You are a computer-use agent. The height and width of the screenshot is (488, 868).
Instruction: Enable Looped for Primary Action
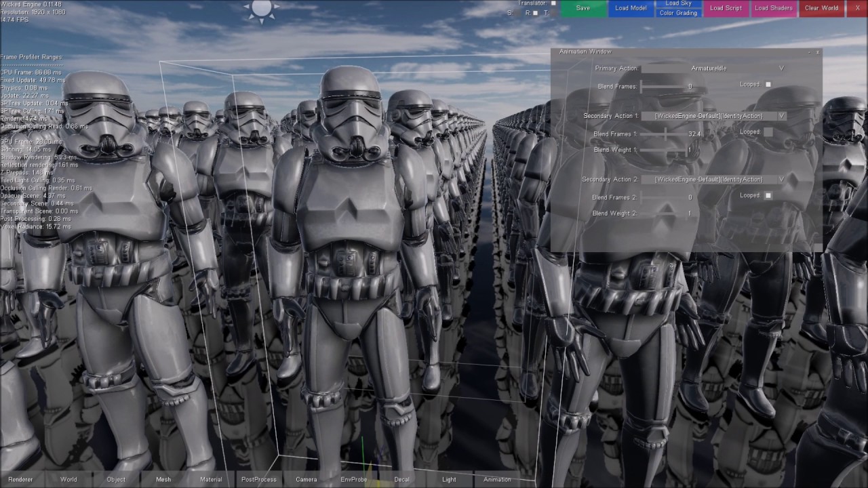tap(768, 85)
